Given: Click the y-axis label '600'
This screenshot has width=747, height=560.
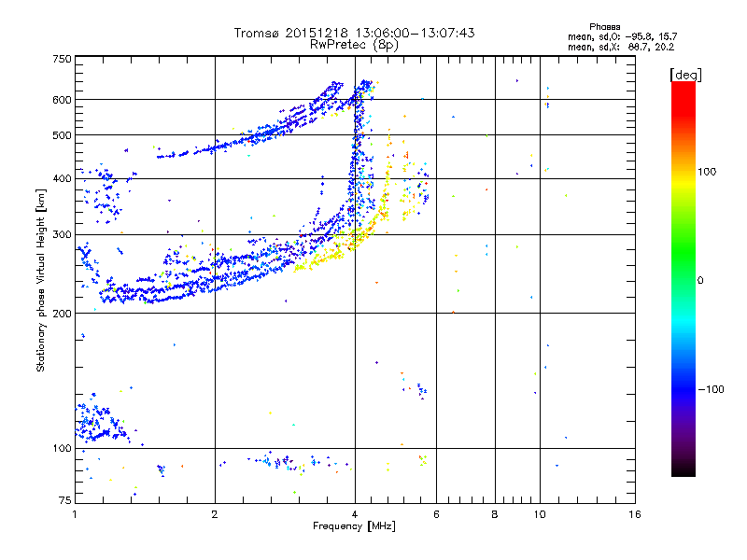Looking at the screenshot, I should tap(63, 100).
